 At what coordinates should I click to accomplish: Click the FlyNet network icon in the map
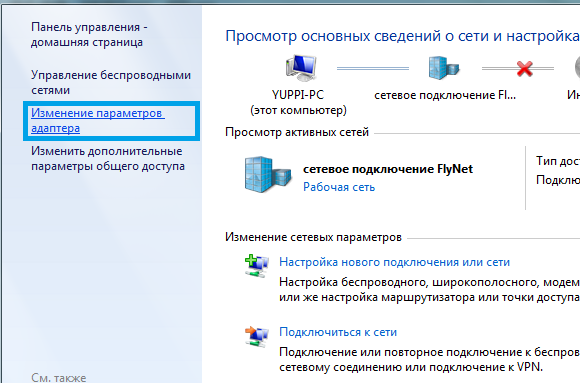(444, 68)
